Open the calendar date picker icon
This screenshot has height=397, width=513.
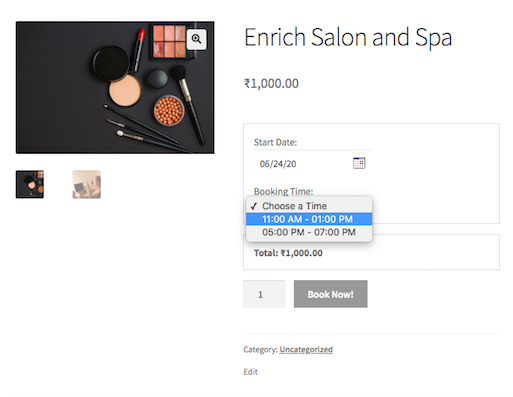pos(359,163)
